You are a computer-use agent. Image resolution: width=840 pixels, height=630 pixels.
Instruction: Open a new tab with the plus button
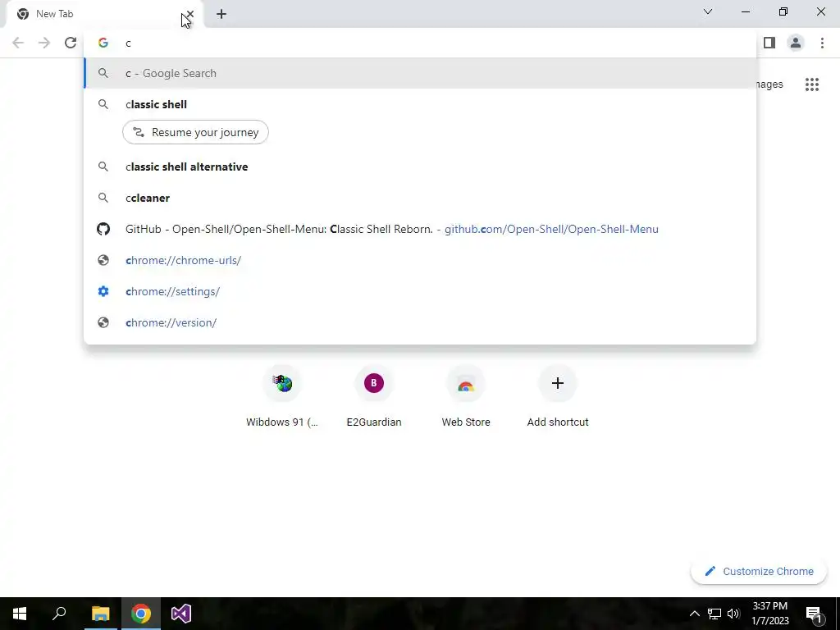coord(221,14)
